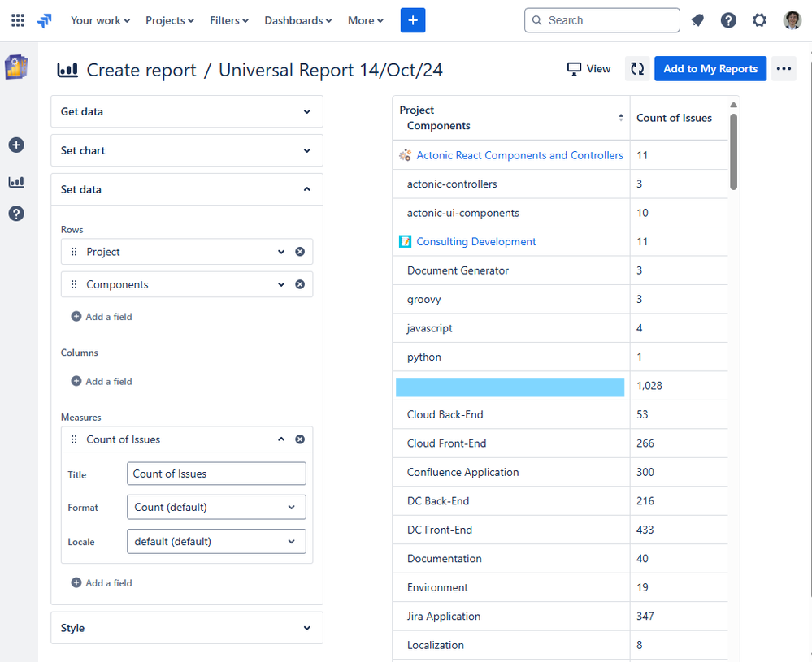
Task: Collapse the Count of Issues measure options
Action: (x=281, y=439)
